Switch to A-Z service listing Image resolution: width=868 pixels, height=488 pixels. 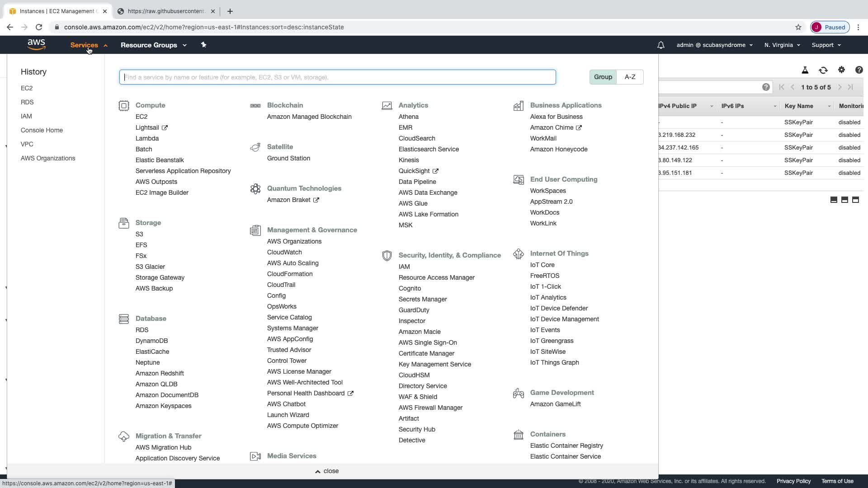coord(630,77)
